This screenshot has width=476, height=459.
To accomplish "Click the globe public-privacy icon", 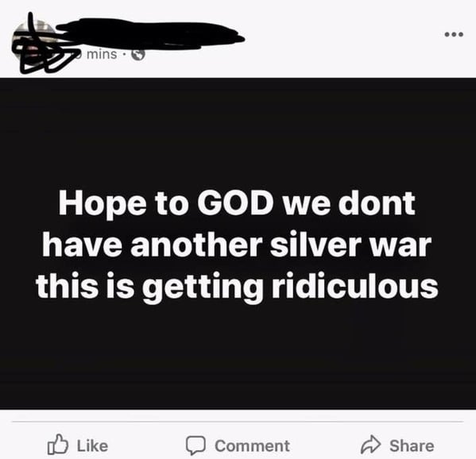I will (x=137, y=55).
